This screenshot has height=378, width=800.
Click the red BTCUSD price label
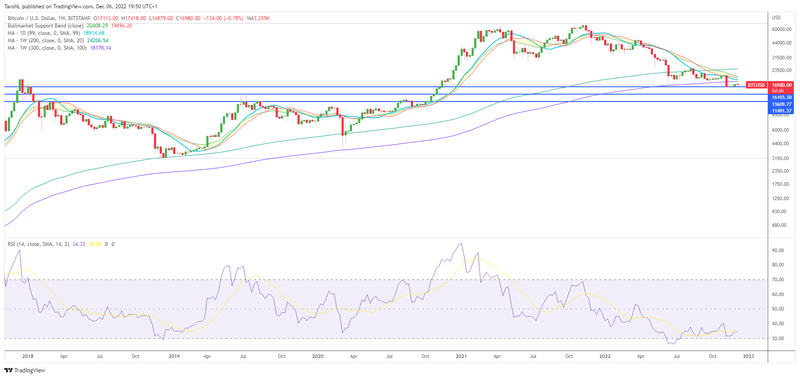click(x=755, y=85)
